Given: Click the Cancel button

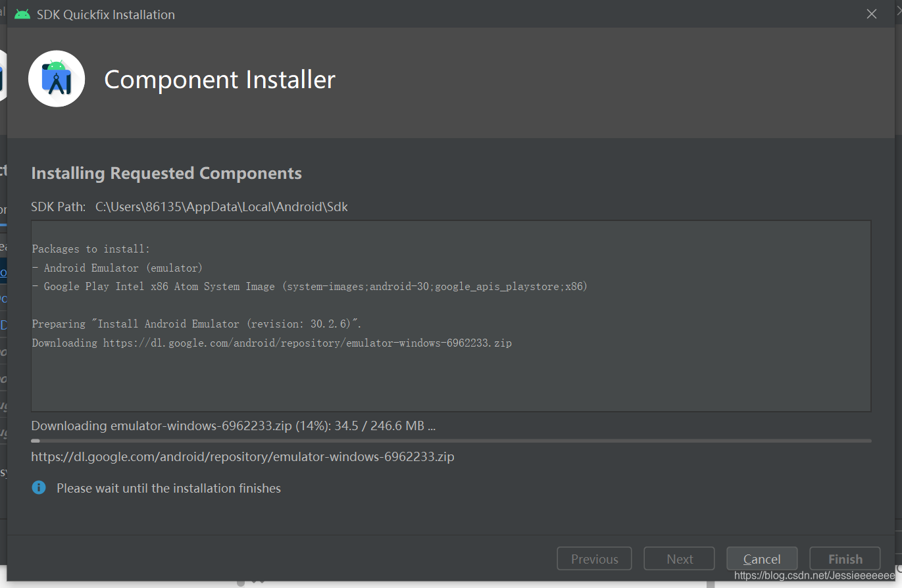Looking at the screenshot, I should (762, 558).
